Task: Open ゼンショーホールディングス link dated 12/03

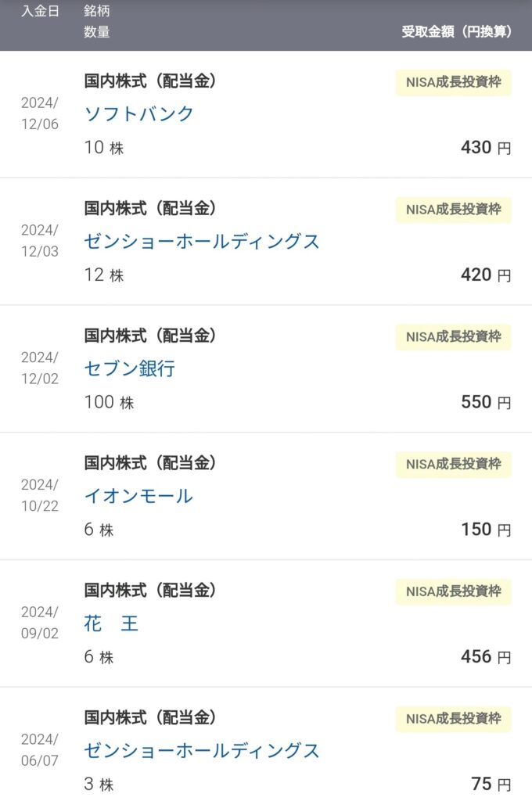Action: tap(202, 241)
